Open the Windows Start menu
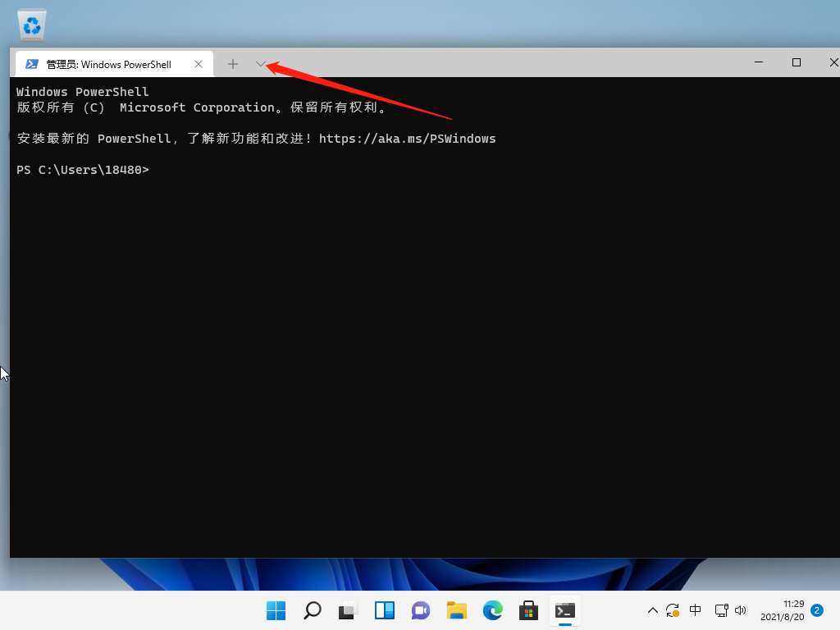Viewport: 840px width, 630px height. pos(276,610)
